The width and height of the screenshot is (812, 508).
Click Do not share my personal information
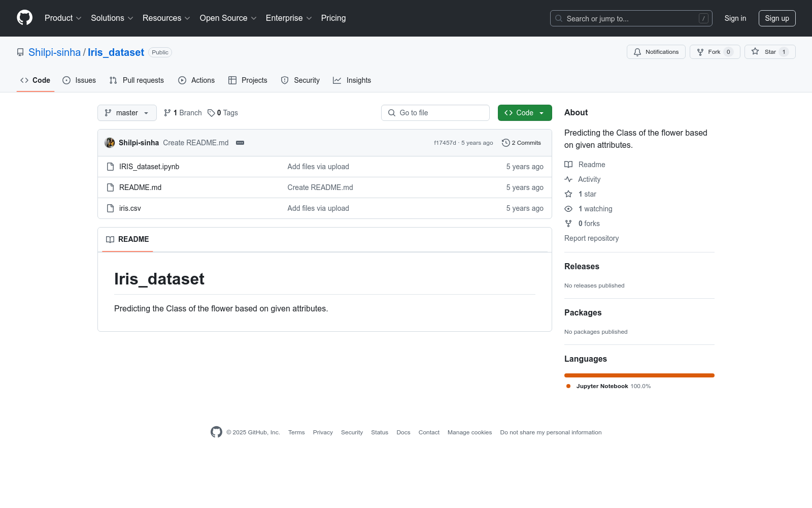[551, 432]
